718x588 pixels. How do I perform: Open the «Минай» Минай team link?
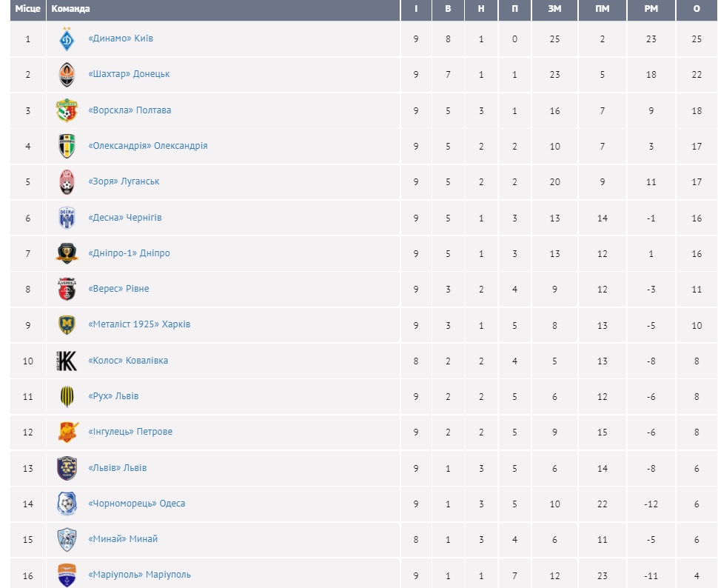(x=123, y=539)
